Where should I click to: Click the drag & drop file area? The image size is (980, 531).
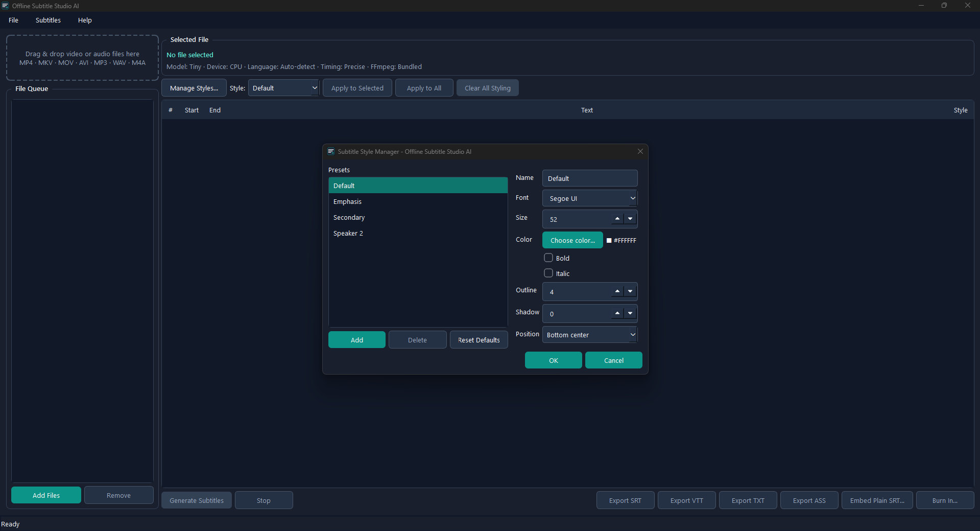click(82, 58)
